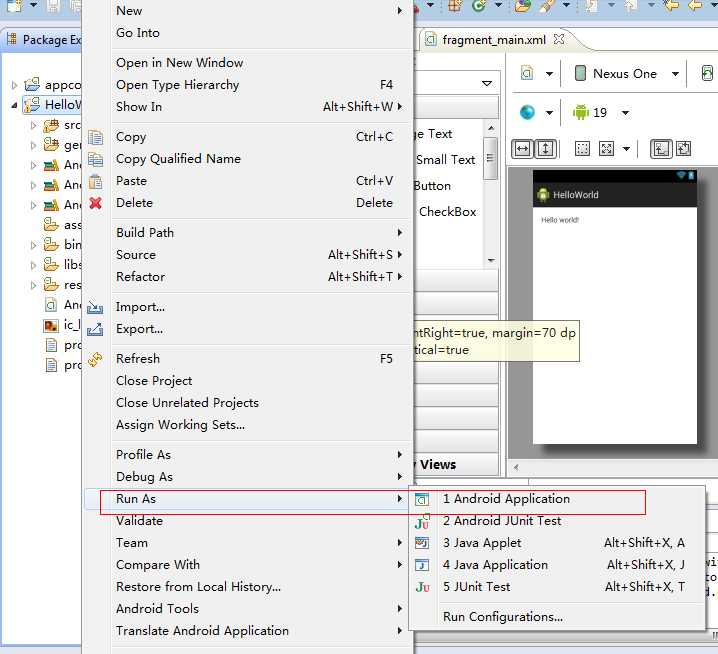Click the Copy icon in context menu

pos(95,137)
